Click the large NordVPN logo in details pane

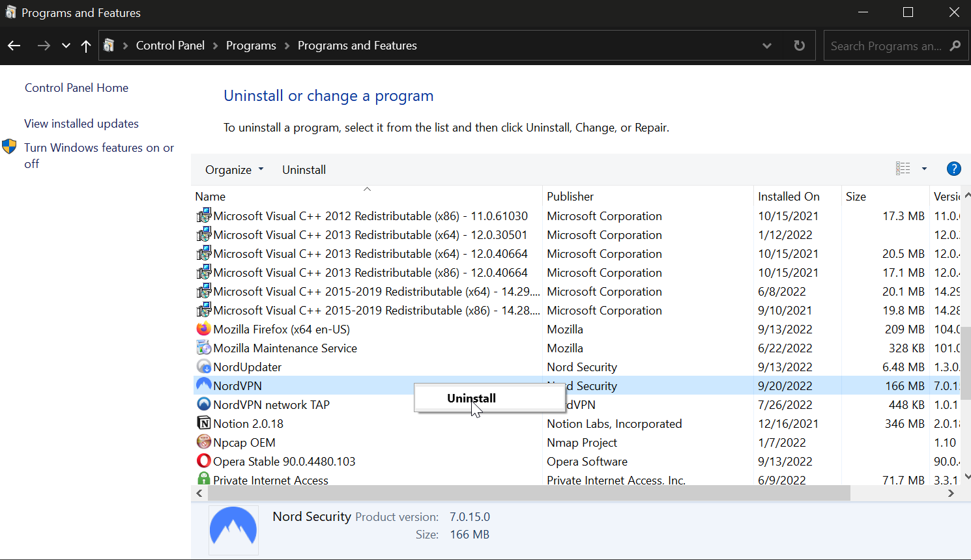pyautogui.click(x=233, y=529)
